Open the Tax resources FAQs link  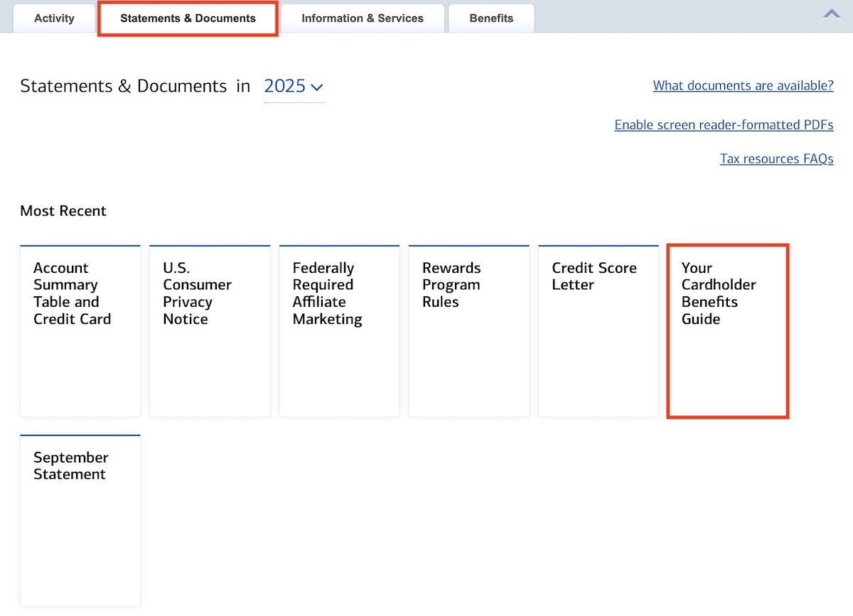point(776,158)
